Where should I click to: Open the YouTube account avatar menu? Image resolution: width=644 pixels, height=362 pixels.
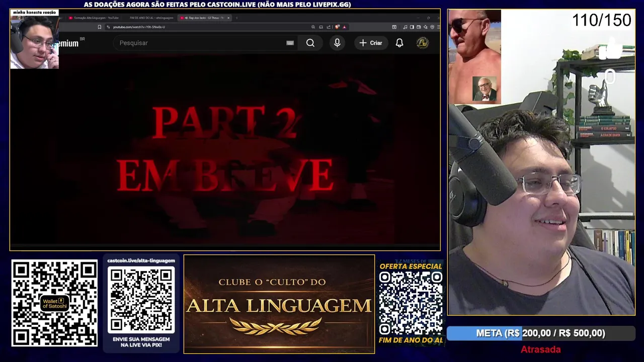coord(423,43)
